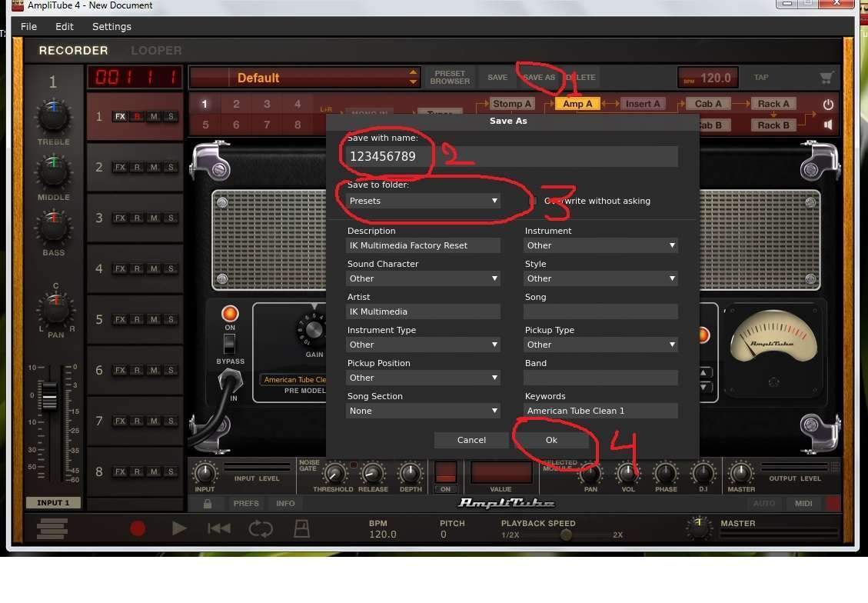The image size is (868, 603).
Task: Open the Pickup Position dropdown
Action: [x=423, y=378]
